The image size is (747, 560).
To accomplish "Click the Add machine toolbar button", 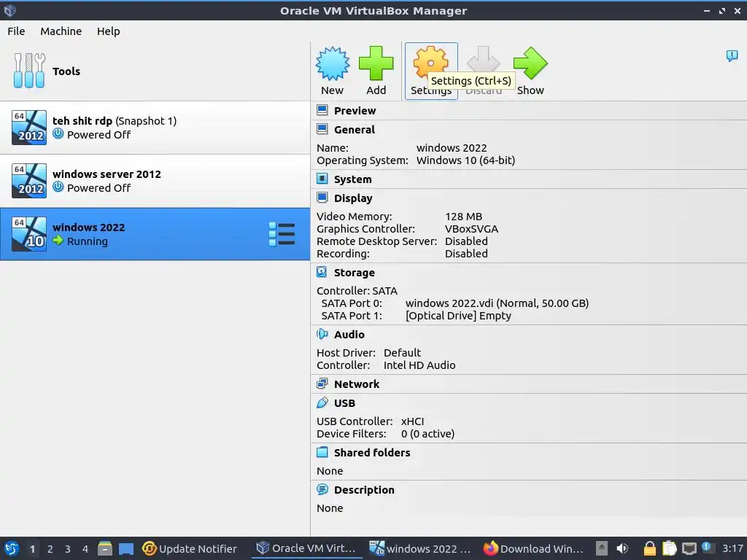I will (376, 71).
